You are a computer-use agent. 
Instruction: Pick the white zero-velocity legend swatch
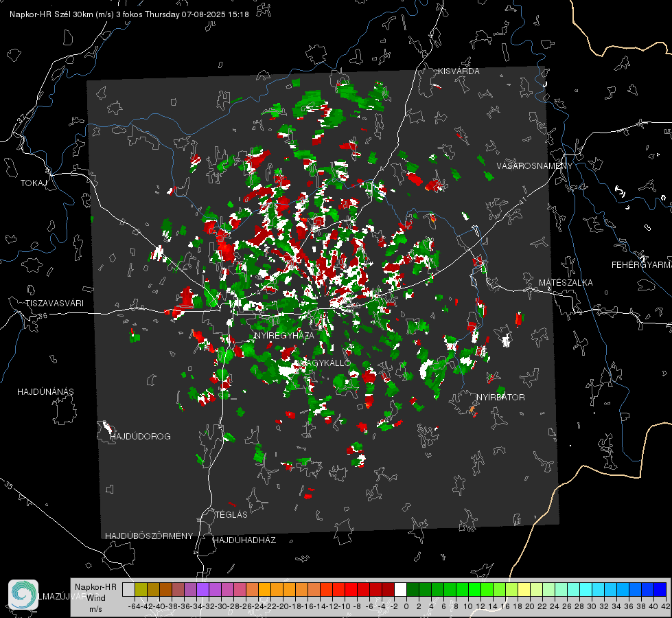[400, 589]
